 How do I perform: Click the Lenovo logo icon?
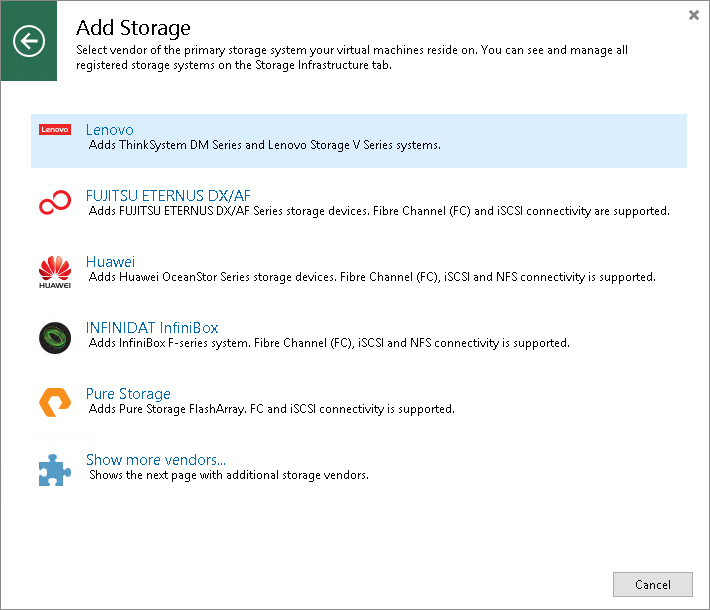coord(55,130)
